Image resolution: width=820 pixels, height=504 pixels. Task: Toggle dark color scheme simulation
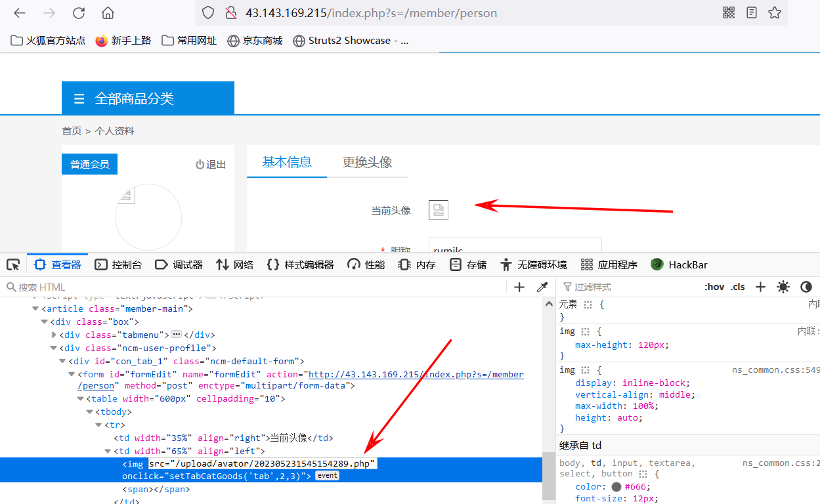(x=806, y=287)
